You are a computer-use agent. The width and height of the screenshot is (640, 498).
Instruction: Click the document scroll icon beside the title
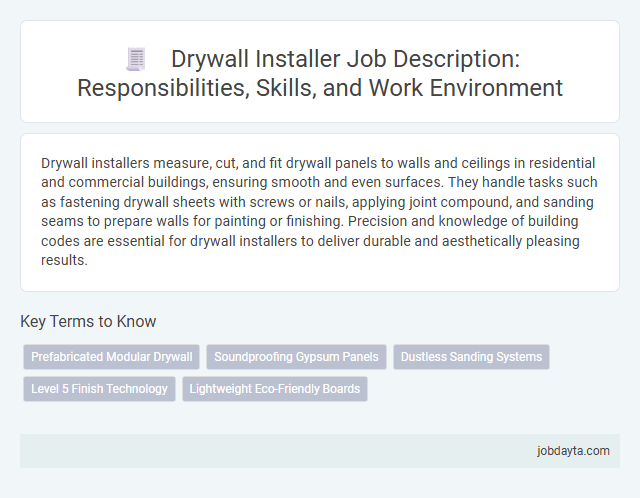pyautogui.click(x=136, y=59)
